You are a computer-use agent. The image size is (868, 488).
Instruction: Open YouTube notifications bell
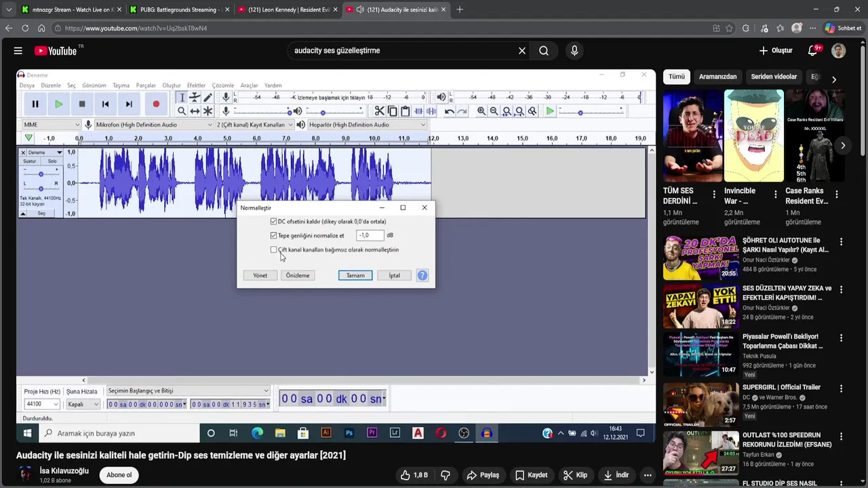[x=813, y=51]
